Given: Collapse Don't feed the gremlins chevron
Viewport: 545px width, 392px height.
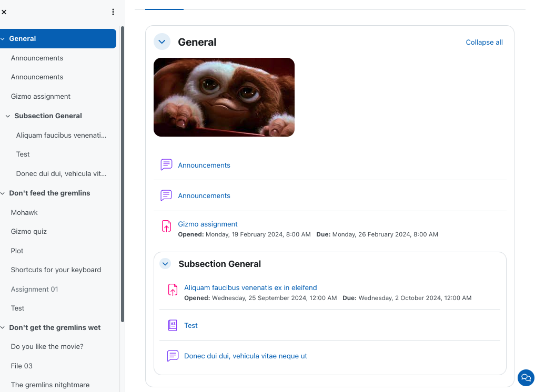Looking at the screenshot, I should coord(3,193).
